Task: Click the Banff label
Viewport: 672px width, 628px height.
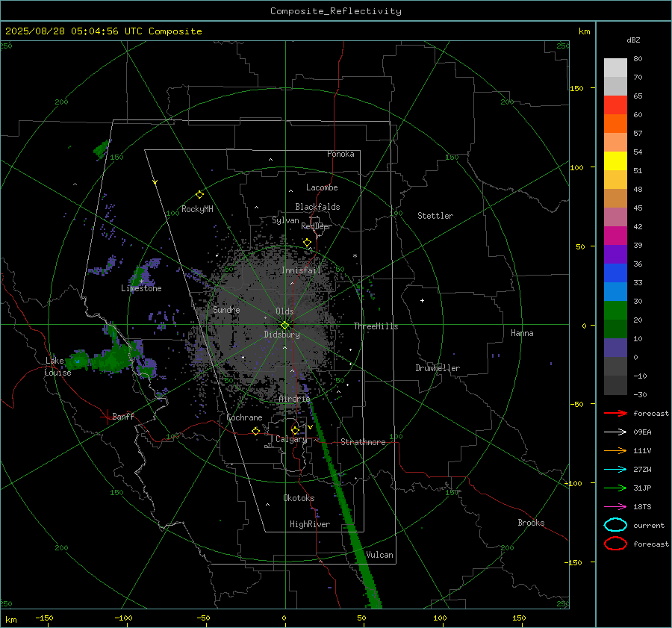Action: (123, 416)
